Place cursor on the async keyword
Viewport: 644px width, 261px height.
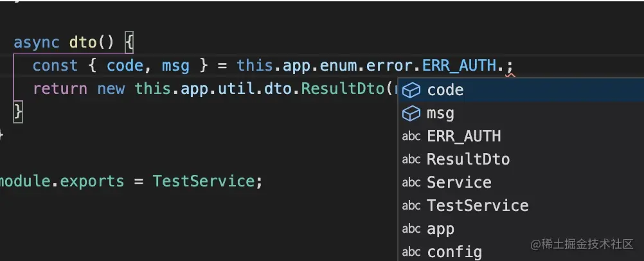click(37, 42)
